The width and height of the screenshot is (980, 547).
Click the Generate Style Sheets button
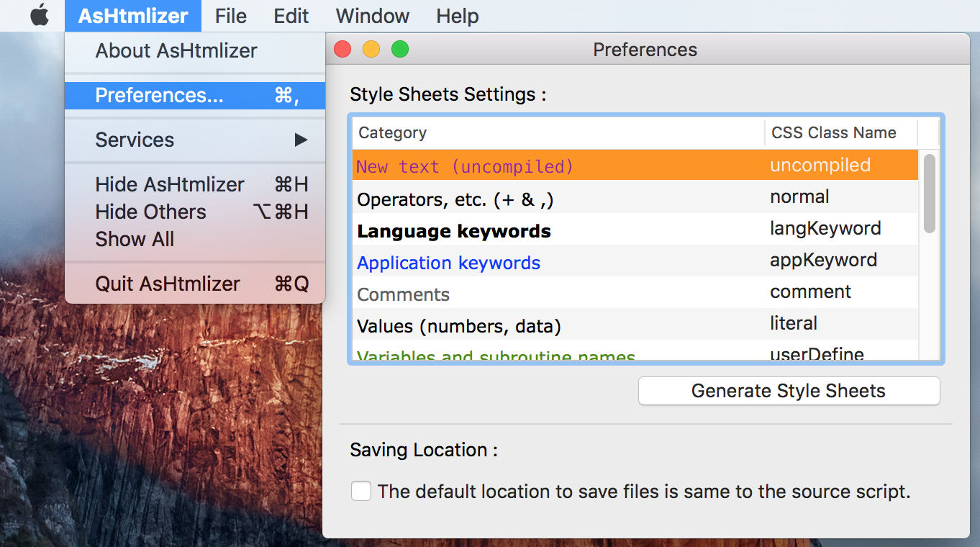pyautogui.click(x=789, y=391)
